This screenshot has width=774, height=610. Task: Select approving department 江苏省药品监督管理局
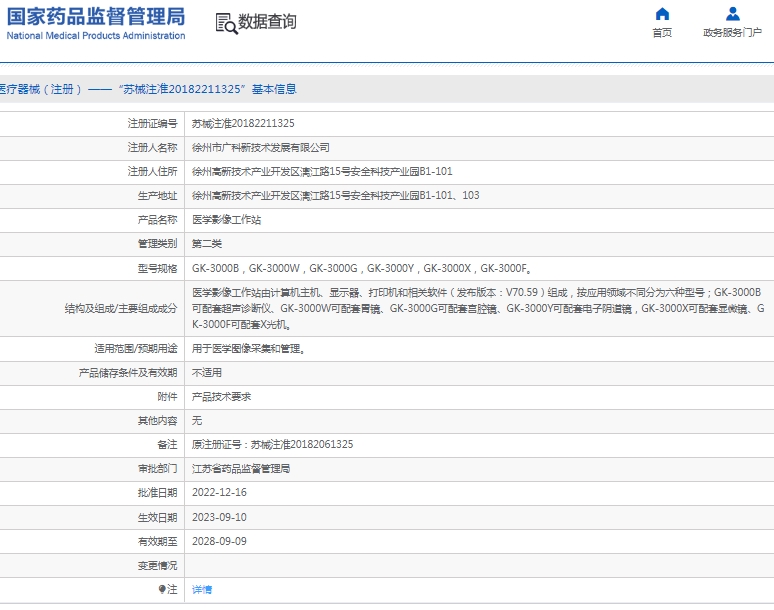[241, 469]
